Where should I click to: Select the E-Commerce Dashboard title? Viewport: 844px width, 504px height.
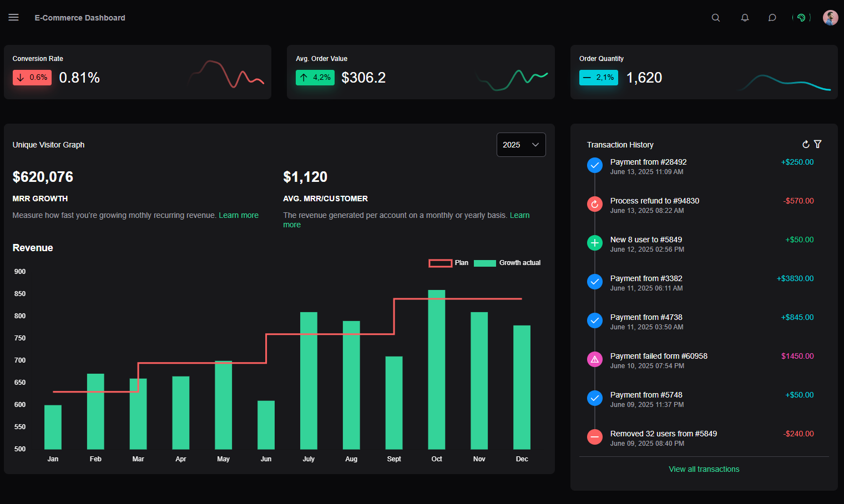pyautogui.click(x=79, y=17)
